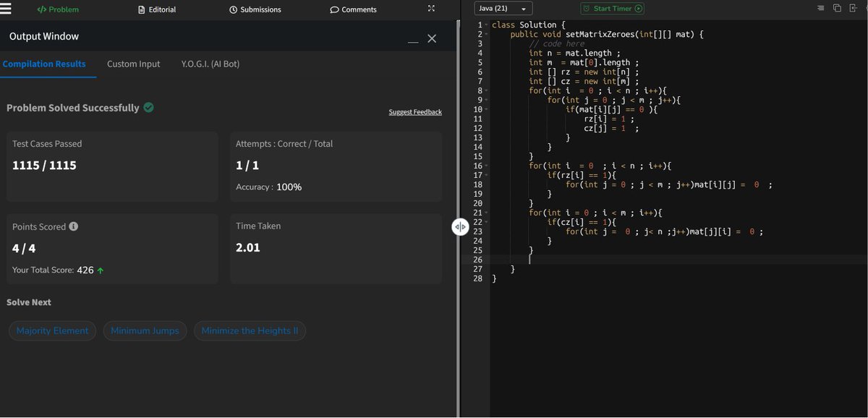Collapse the code fold at line 21
Image resolution: width=868 pixels, height=418 pixels.
click(x=486, y=213)
